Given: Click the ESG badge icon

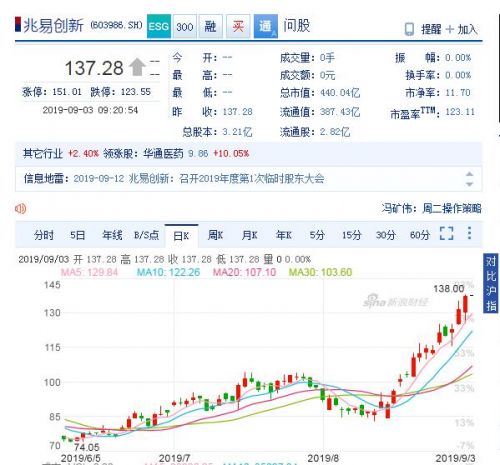Looking at the screenshot, I should point(159,26).
